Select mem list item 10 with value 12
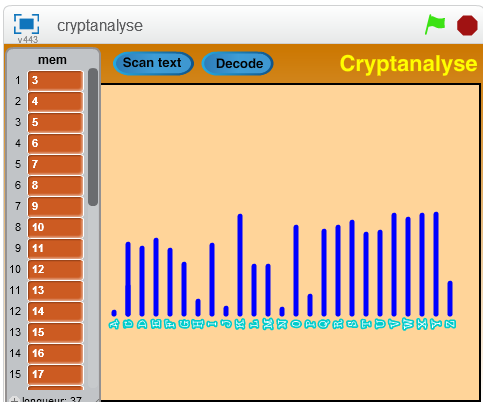This screenshot has width=483, height=402. point(55,269)
